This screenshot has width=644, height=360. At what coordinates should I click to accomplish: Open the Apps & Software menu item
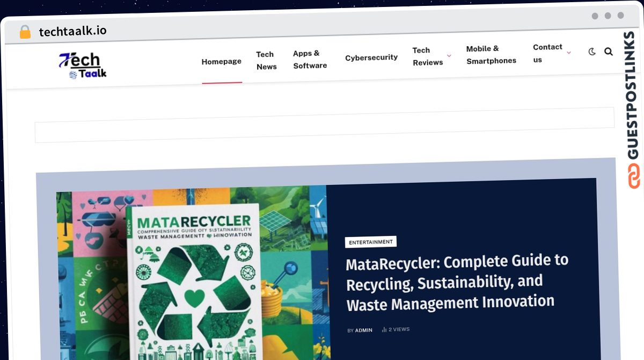310,59
